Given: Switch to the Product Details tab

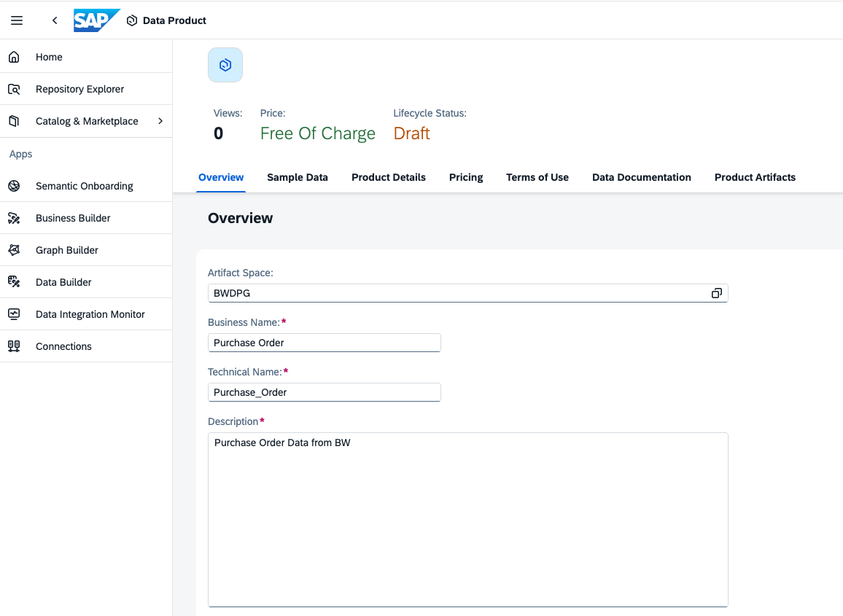Looking at the screenshot, I should pyautogui.click(x=389, y=177).
